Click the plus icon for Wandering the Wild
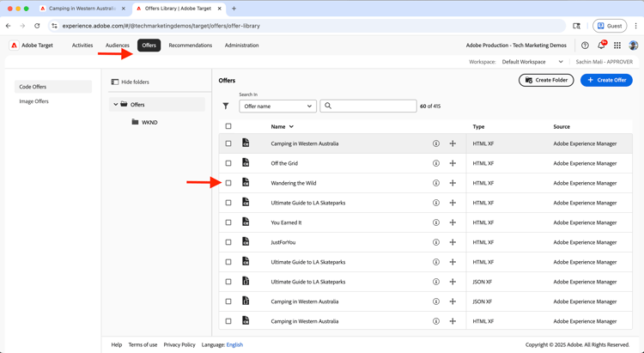This screenshot has height=353, width=644. pos(453,183)
